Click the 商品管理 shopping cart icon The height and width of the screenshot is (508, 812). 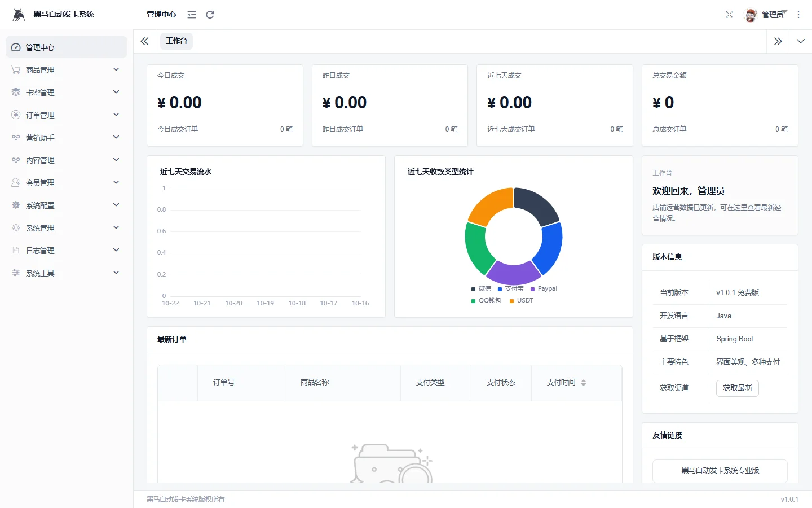pyautogui.click(x=16, y=70)
